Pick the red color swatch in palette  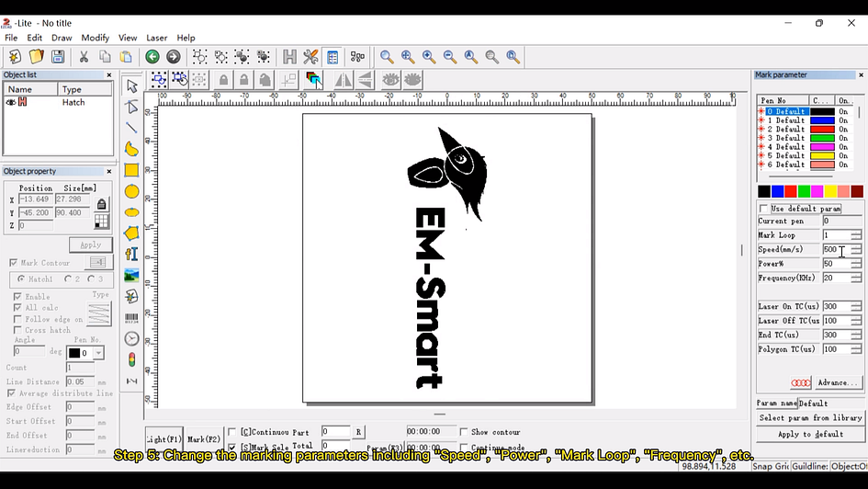click(791, 191)
